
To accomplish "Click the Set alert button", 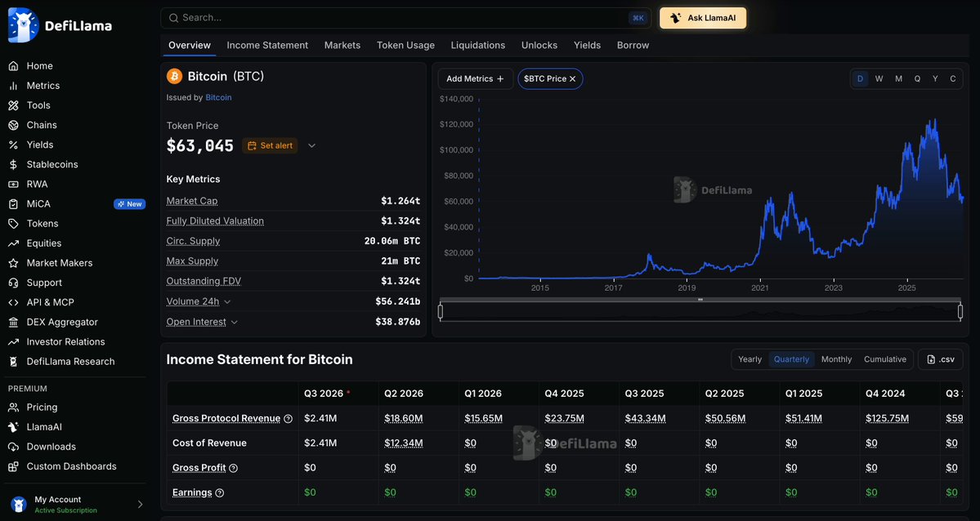I will [x=270, y=145].
